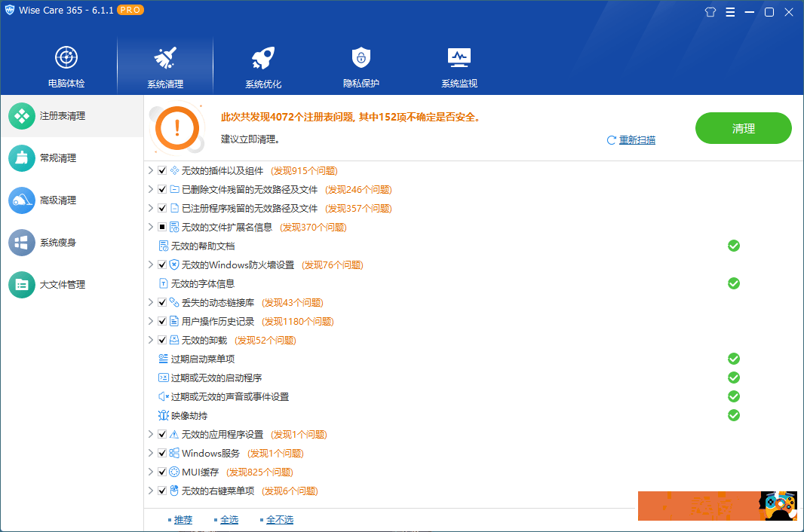
Task: Uncheck 用户操作历史记录 checkbox
Action: (x=162, y=321)
